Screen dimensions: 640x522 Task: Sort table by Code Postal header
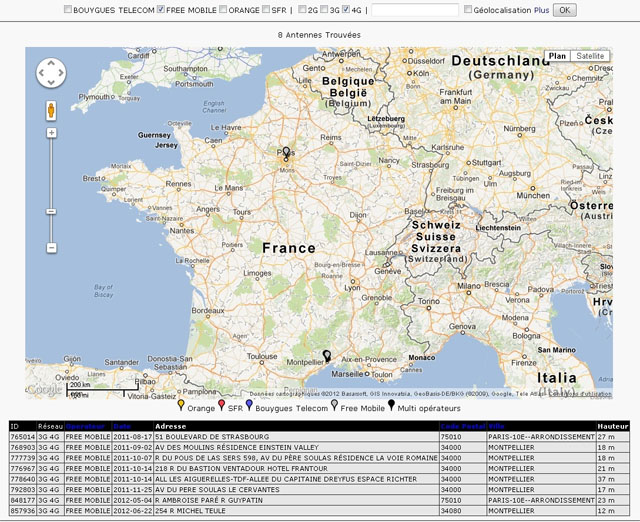(461, 427)
